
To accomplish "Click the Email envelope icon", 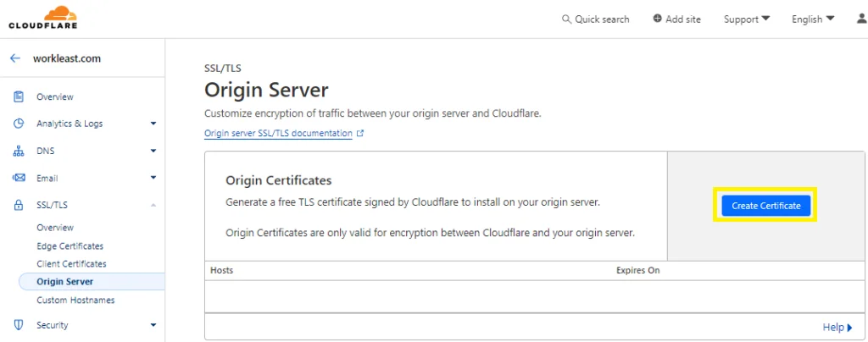I will 19,178.
